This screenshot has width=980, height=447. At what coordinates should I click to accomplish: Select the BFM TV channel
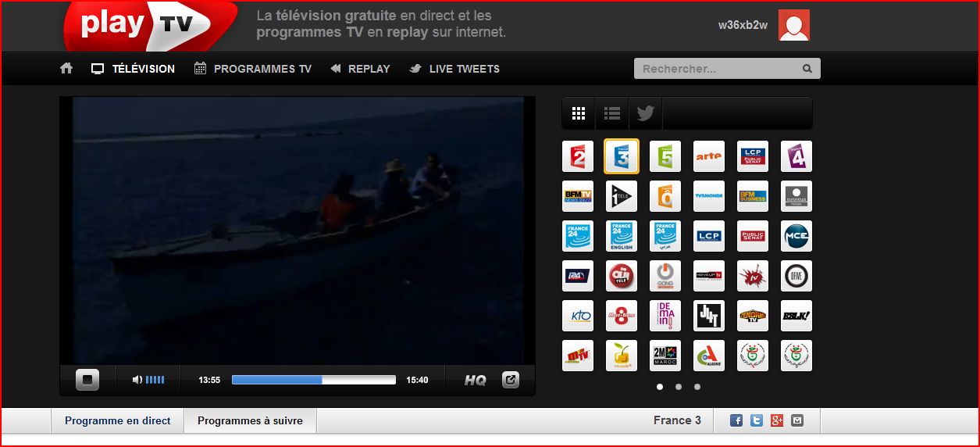click(x=578, y=196)
